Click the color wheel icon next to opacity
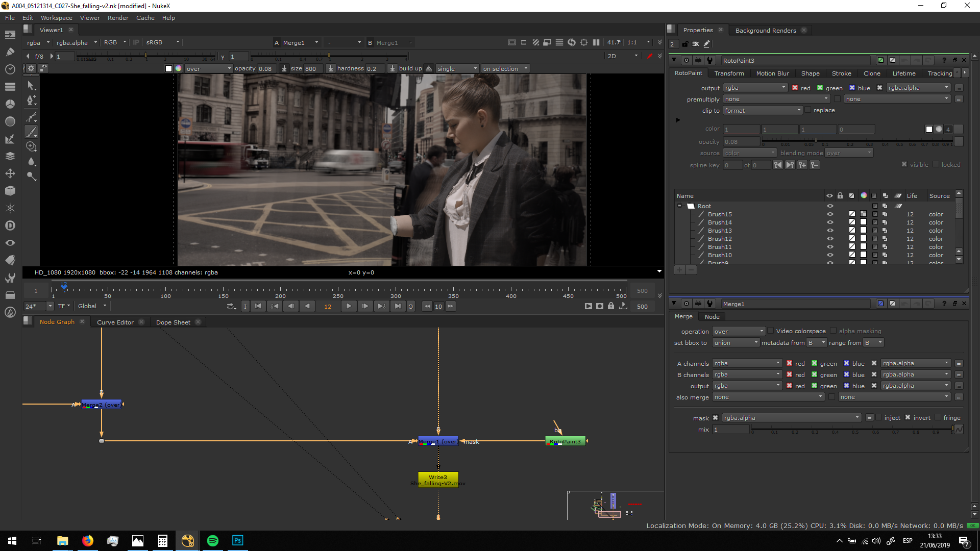Image resolution: width=980 pixels, height=551 pixels. tap(178, 68)
